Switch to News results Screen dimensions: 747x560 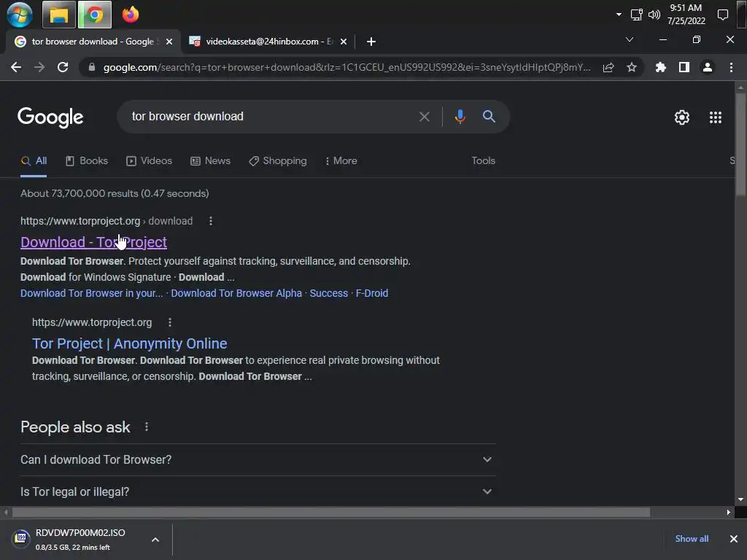pos(211,161)
